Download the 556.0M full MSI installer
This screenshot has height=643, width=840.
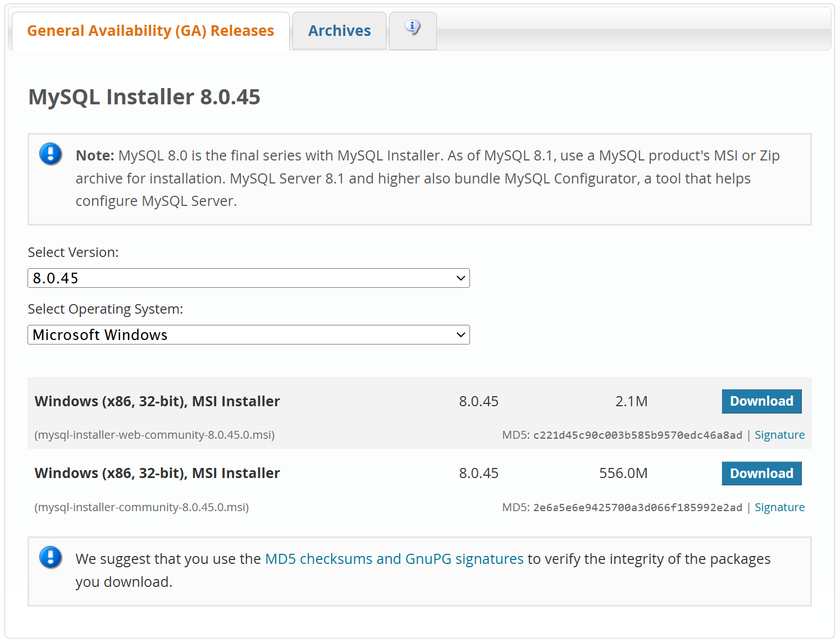761,474
